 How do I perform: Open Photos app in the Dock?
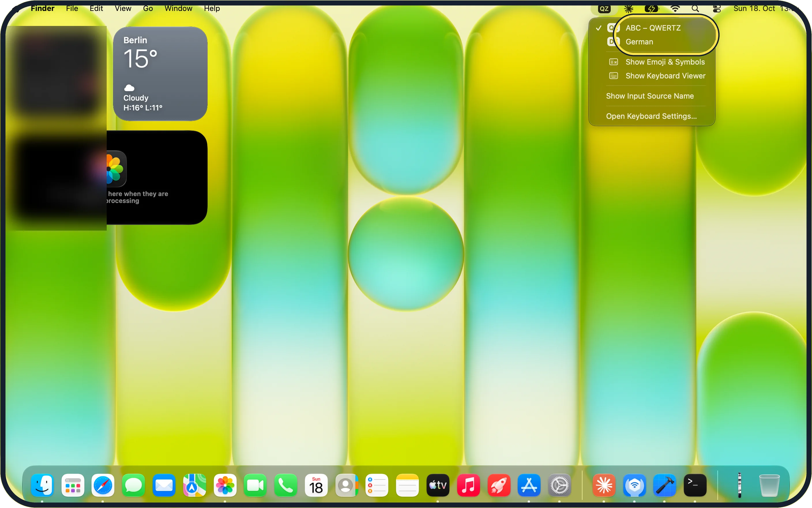coord(225,485)
